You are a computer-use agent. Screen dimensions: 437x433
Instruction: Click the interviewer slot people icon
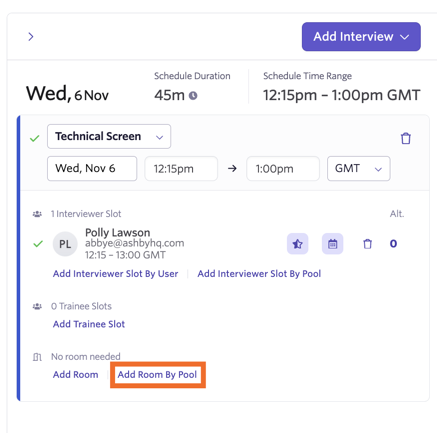(x=37, y=214)
